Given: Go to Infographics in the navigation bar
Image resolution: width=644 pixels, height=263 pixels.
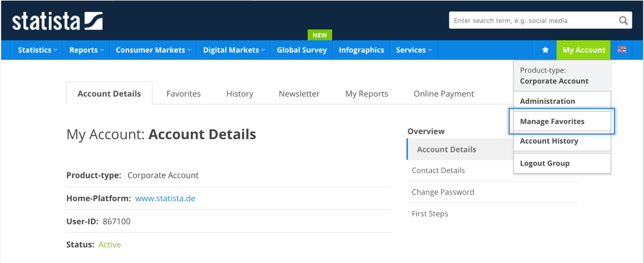Looking at the screenshot, I should click(361, 50).
